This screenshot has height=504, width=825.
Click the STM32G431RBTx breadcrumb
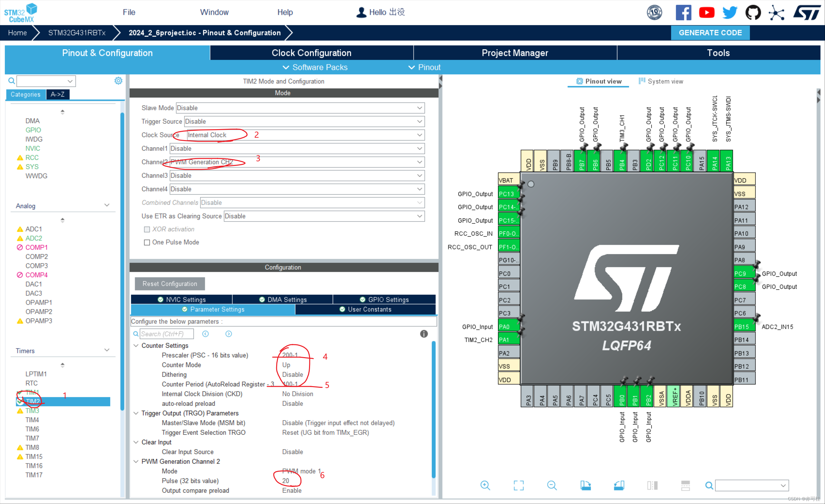click(x=77, y=33)
